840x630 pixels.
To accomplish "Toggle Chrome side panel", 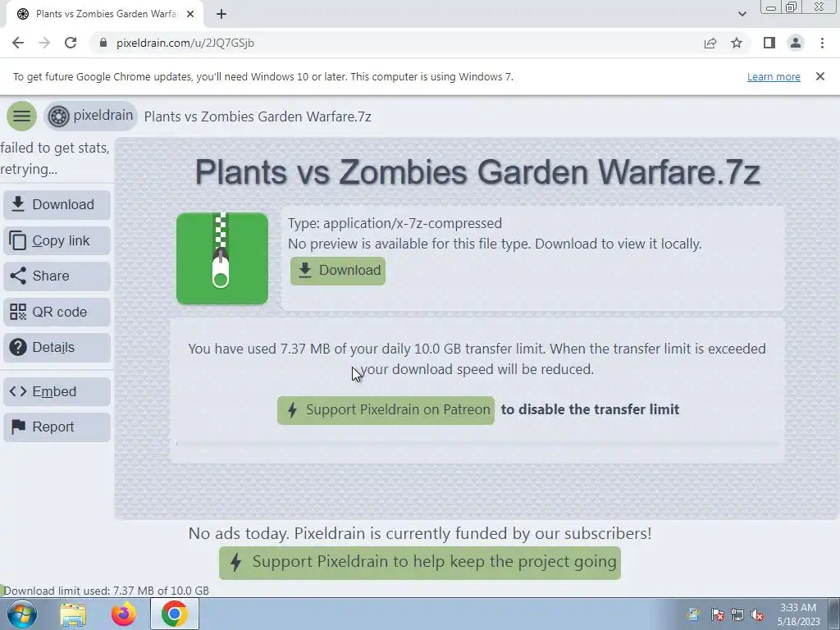I will coord(769,43).
